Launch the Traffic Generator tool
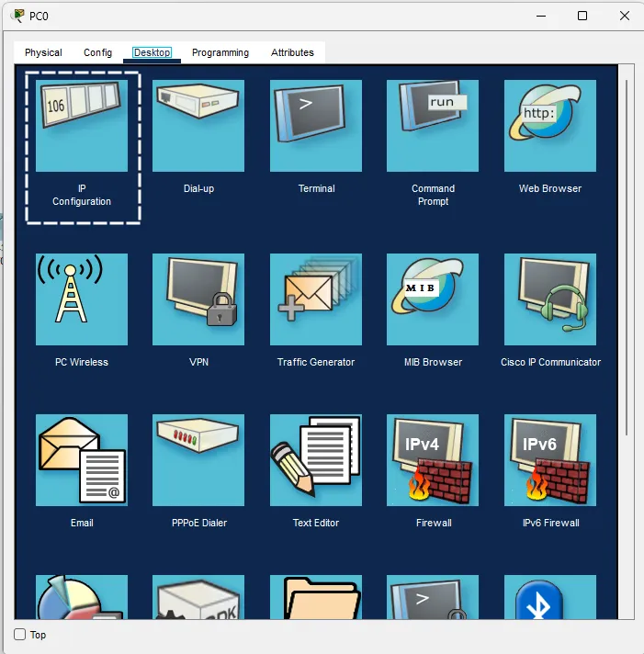The image size is (644, 654). [x=316, y=299]
